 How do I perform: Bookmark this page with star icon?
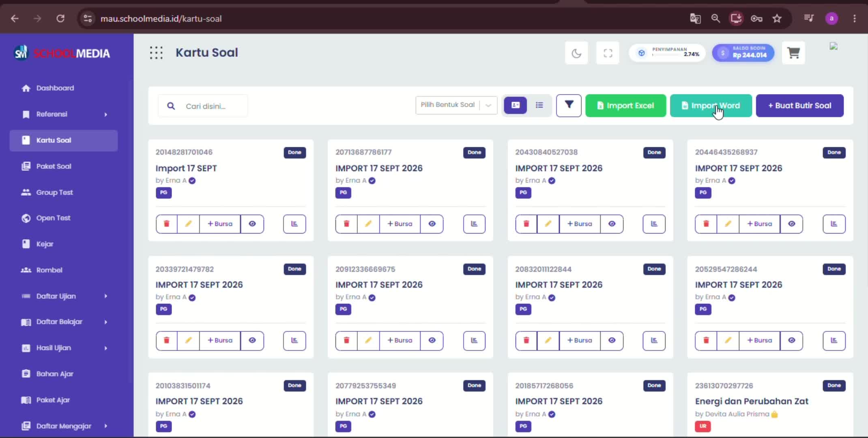point(777,19)
